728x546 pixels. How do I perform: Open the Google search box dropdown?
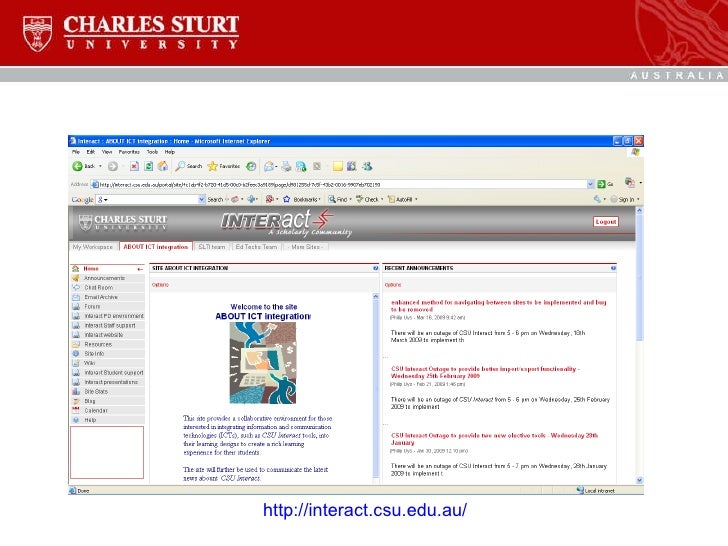point(202,199)
